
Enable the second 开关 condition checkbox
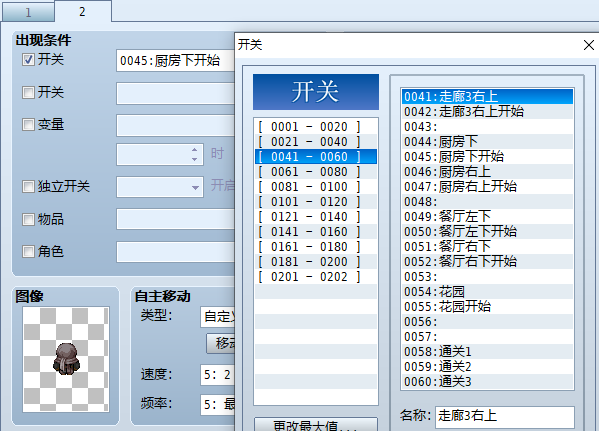[28, 92]
